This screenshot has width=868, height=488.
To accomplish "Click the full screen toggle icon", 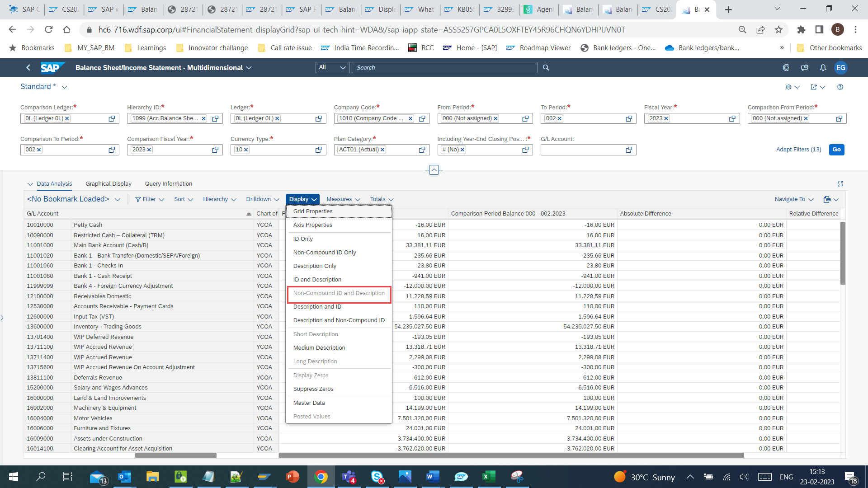I will [840, 184].
